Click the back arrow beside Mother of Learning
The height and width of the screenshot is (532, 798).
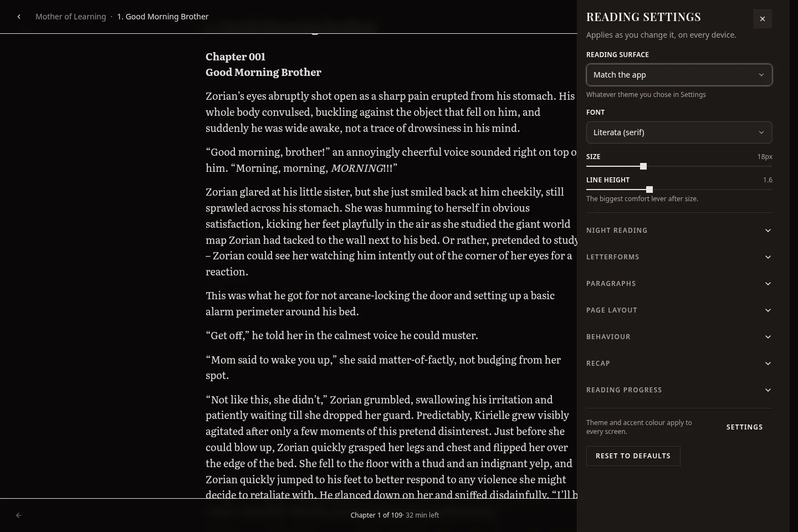[19, 17]
